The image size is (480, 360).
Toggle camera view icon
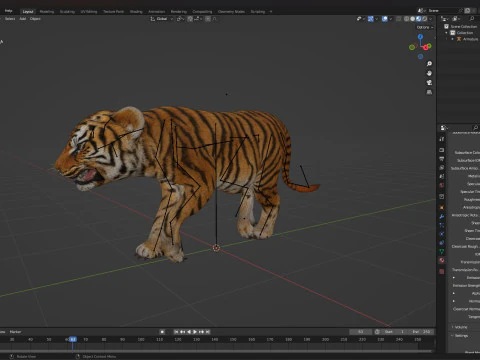[429, 82]
